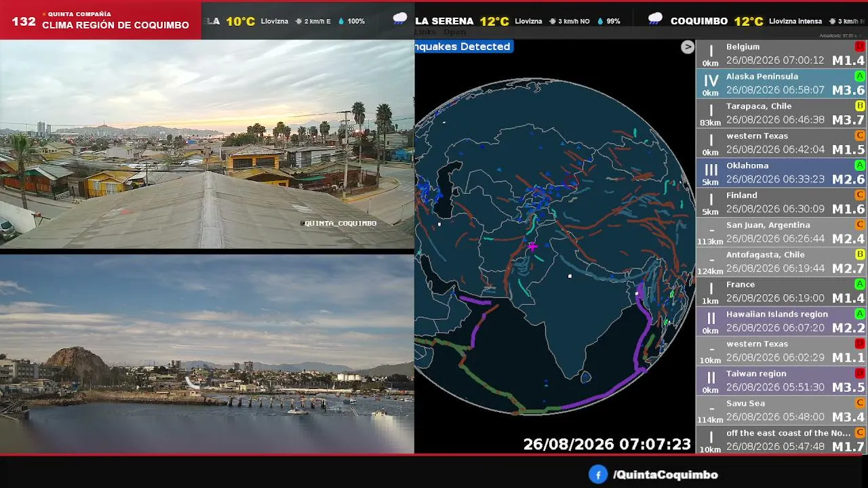Image resolution: width=868 pixels, height=488 pixels.
Task: Click the 132 Quinta Compañía logo
Action: pyautogui.click(x=24, y=22)
